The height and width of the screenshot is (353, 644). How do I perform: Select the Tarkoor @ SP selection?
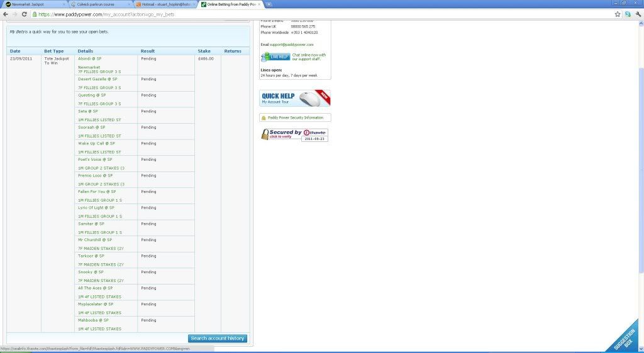pos(91,256)
